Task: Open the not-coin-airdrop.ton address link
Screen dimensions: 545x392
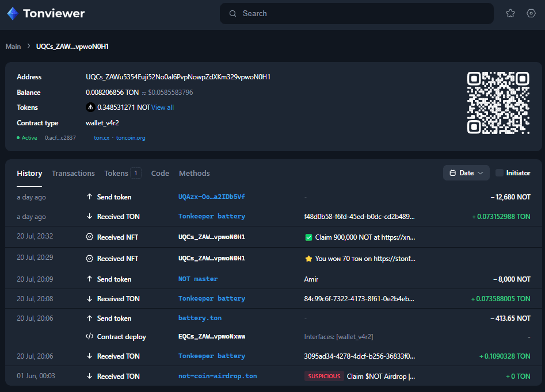Action: (218, 376)
